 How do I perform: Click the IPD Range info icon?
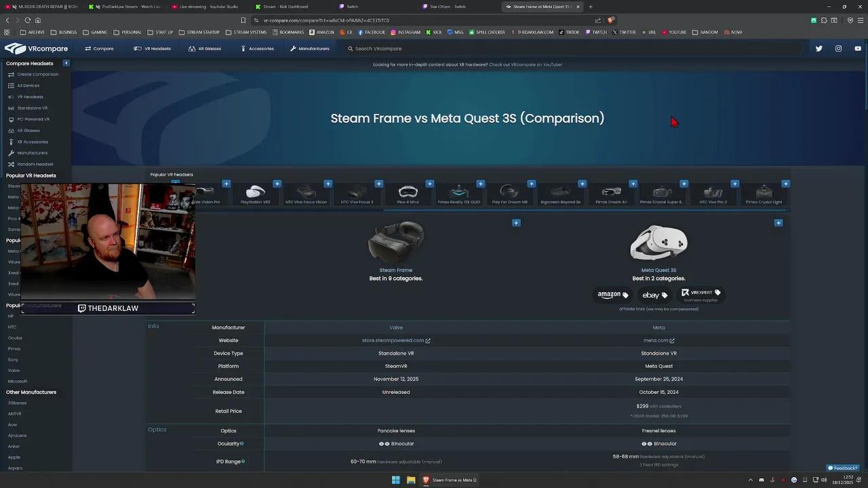(243, 462)
